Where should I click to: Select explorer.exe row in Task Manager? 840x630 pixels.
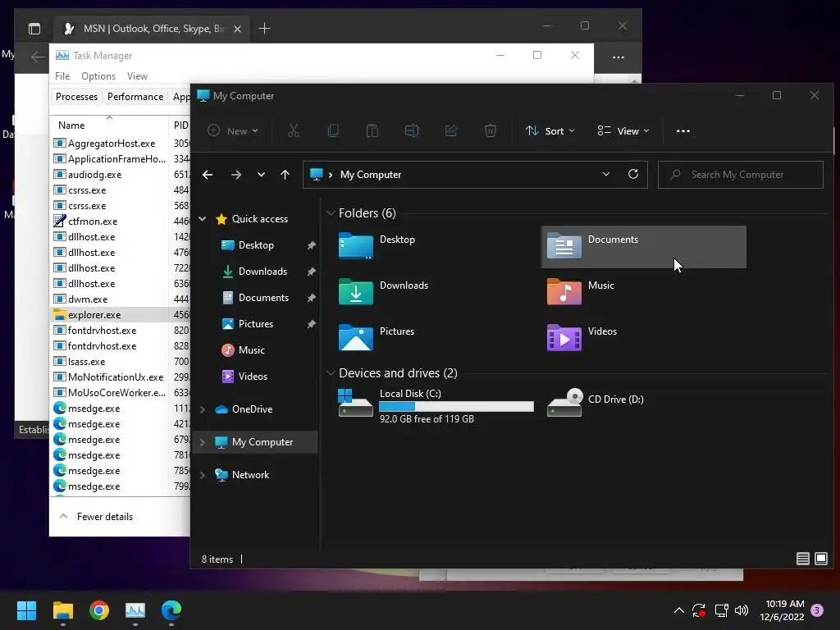[x=121, y=314]
